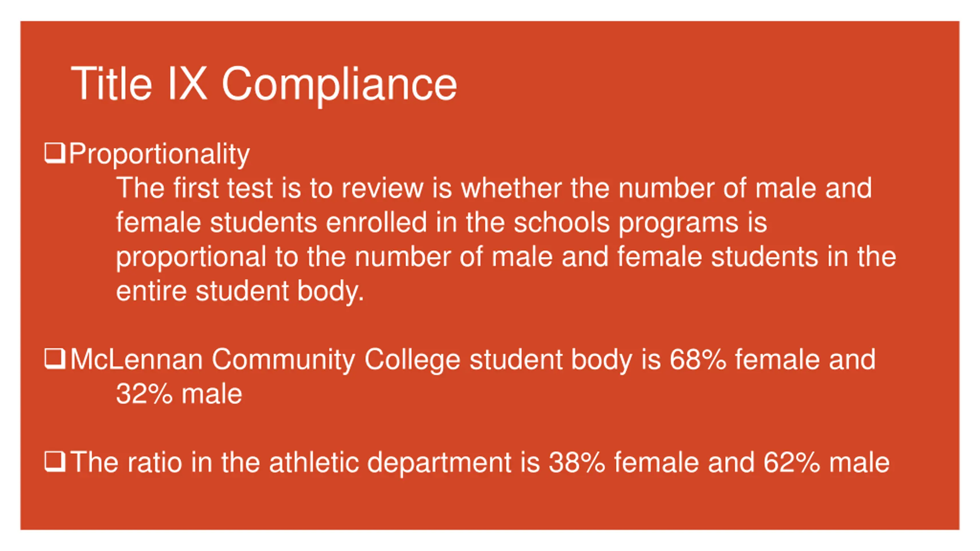Click the '32% male' line
This screenshot has width=980, height=551.
179,394
